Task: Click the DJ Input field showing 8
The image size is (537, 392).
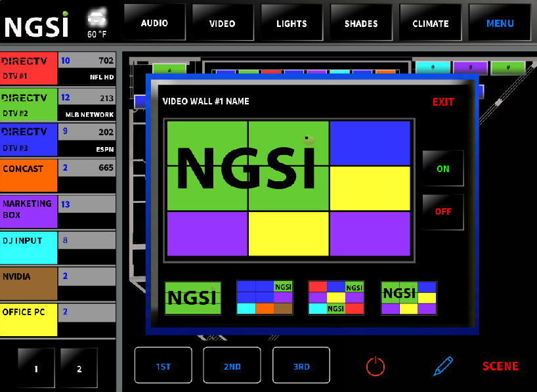Action: pyautogui.click(x=87, y=240)
